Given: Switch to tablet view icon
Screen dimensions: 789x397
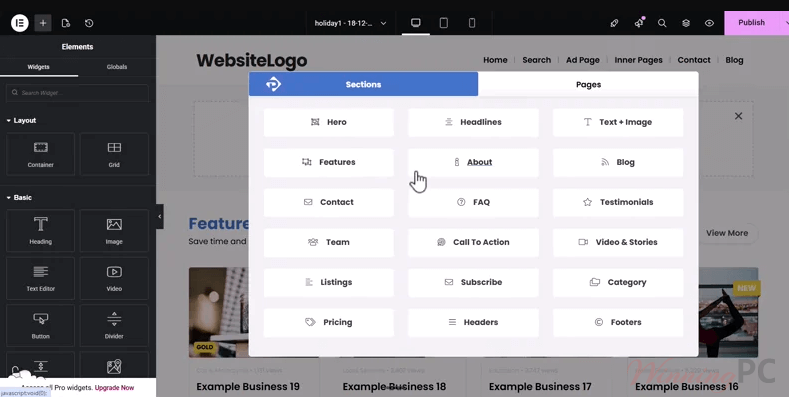Looking at the screenshot, I should (x=444, y=23).
